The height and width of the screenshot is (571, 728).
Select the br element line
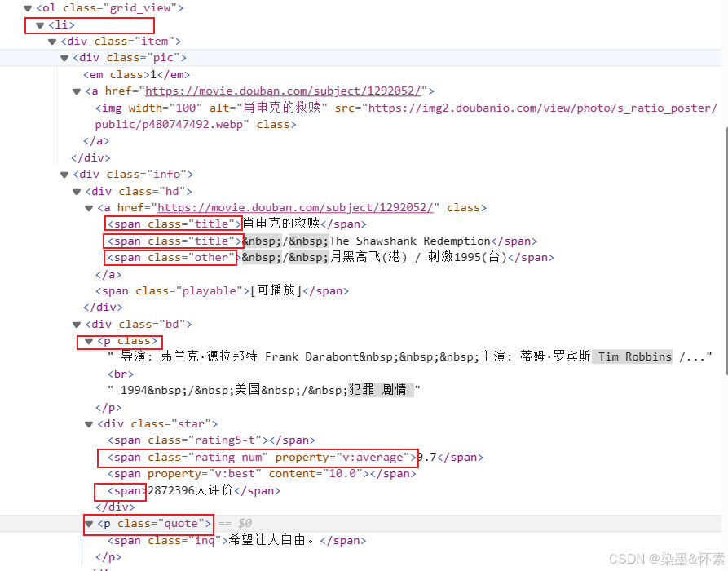(x=121, y=374)
